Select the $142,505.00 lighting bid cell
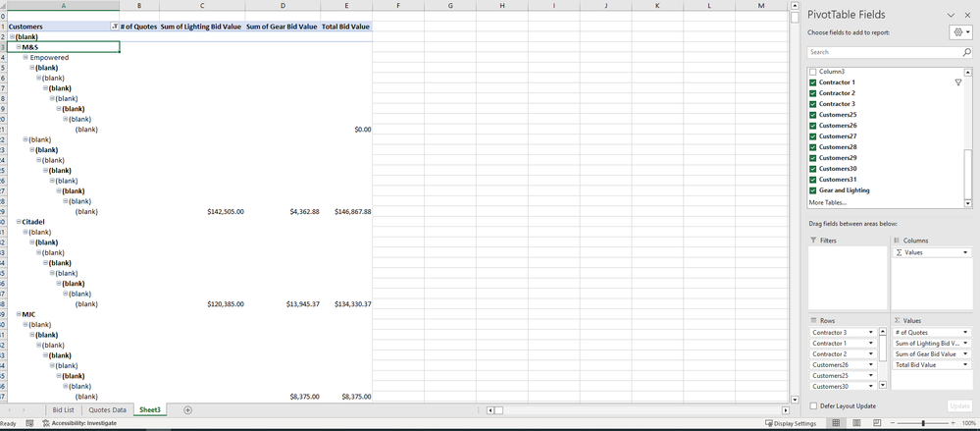The height and width of the screenshot is (431, 980). tap(202, 212)
